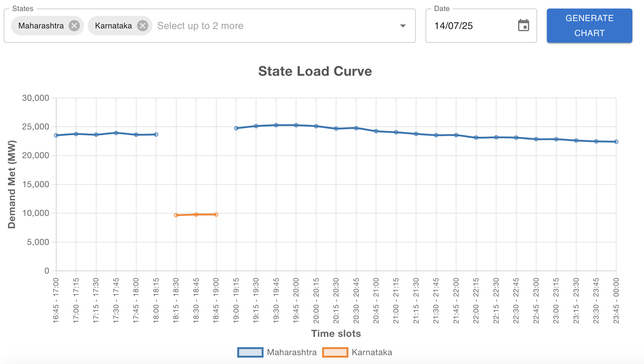Click the State Load Curve title
Viewport: 644px width, 364px height.
[x=315, y=71]
